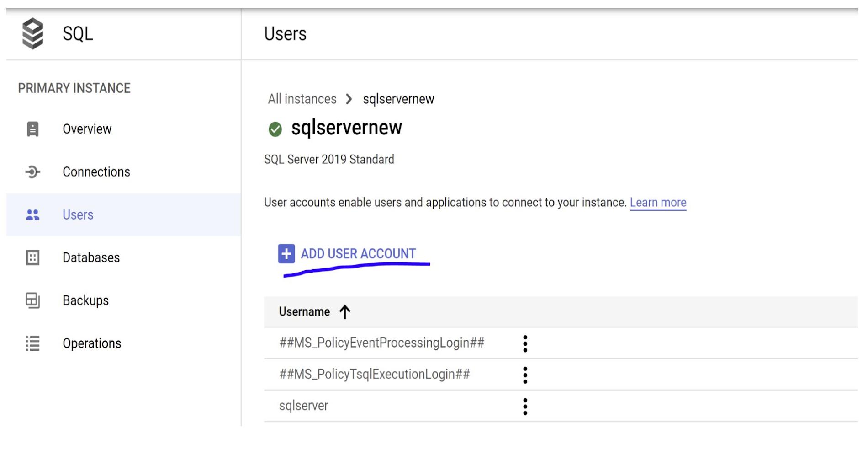Screen dimensions: 868x466
Task: Go back to All instances breadcrumb
Action: pos(302,99)
